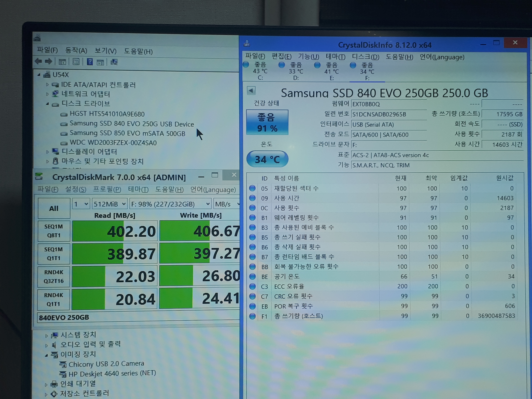Expand the 네트워크 어댑터 node

[x=47, y=94]
